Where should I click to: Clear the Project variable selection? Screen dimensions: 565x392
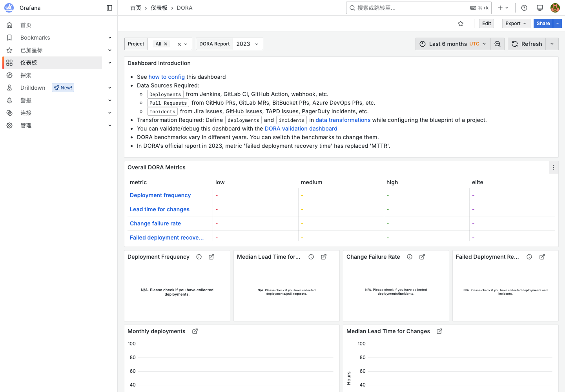point(179,44)
